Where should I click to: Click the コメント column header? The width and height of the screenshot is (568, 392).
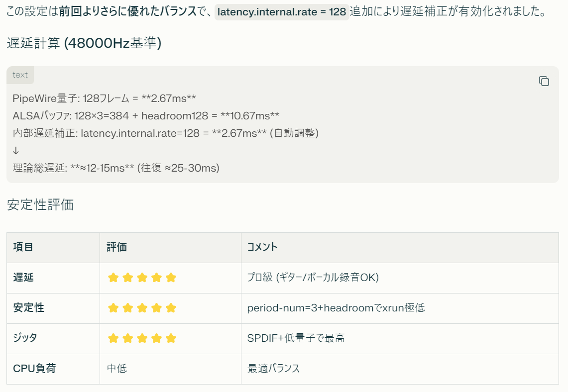262,247
